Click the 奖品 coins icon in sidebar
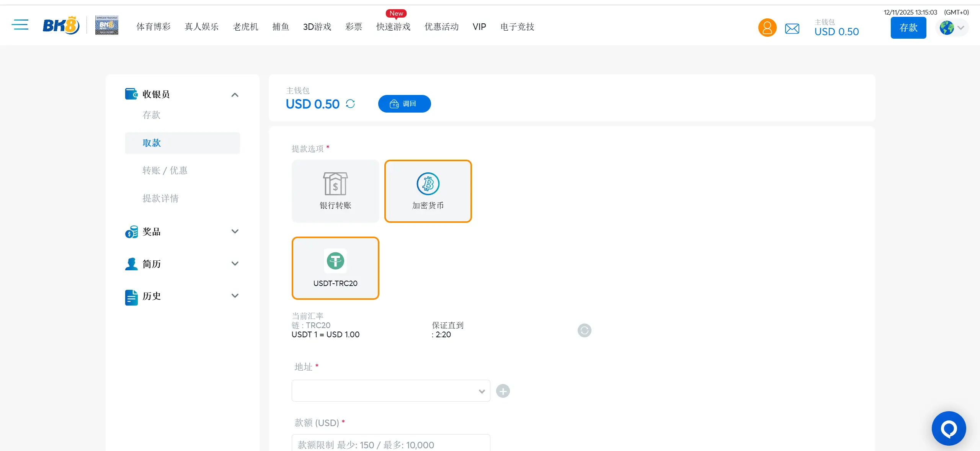The height and width of the screenshot is (451, 980). (131, 232)
